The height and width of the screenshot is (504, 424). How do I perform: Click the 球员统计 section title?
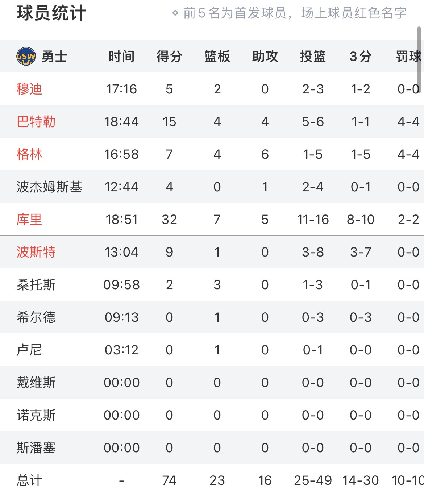pyautogui.click(x=51, y=13)
